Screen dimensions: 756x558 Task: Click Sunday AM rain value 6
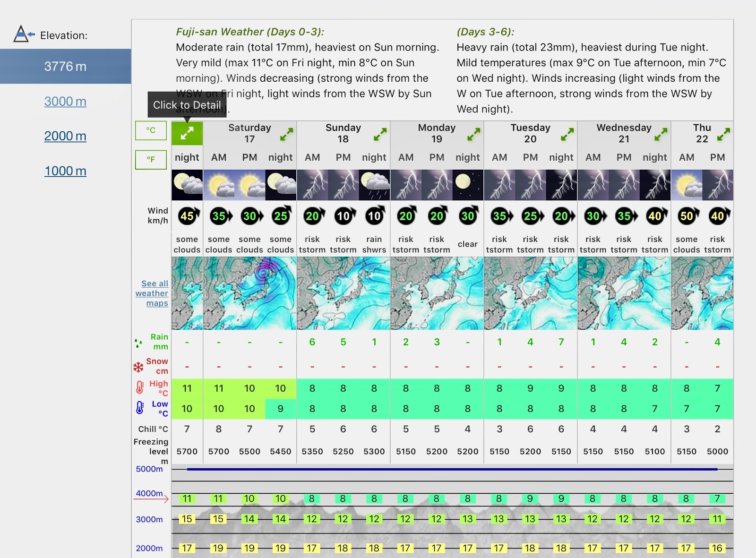[x=312, y=342]
